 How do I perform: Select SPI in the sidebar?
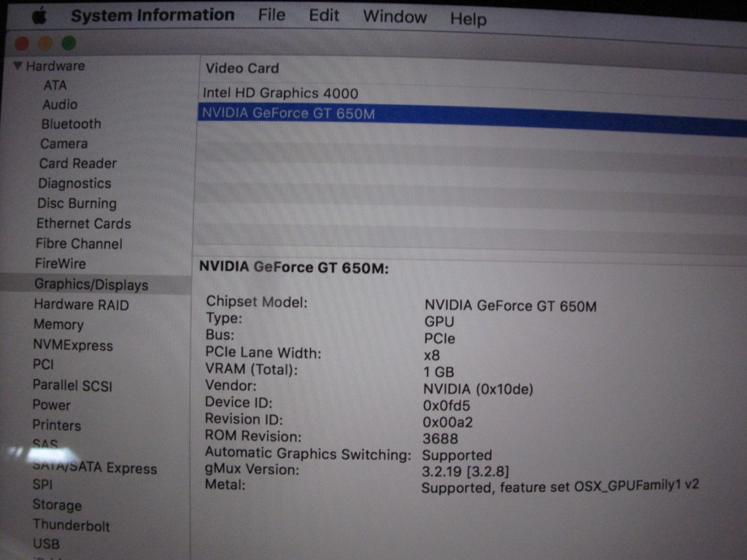pyautogui.click(x=42, y=484)
